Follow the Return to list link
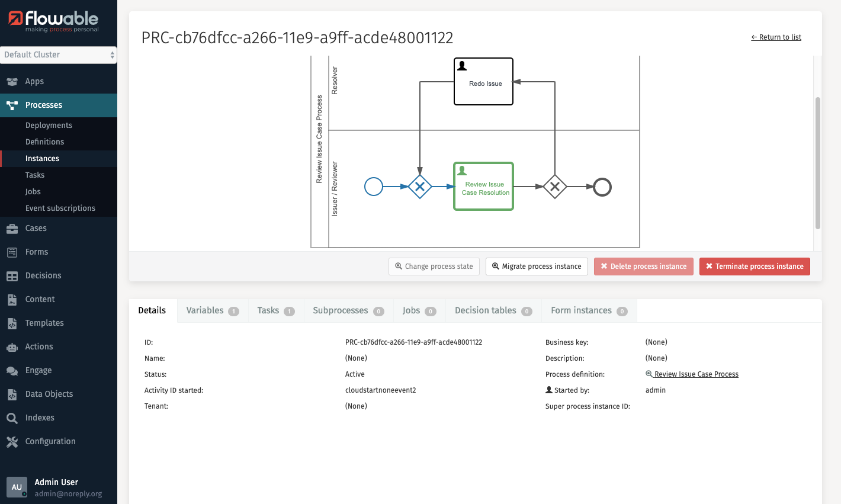The width and height of the screenshot is (841, 504). click(x=776, y=37)
